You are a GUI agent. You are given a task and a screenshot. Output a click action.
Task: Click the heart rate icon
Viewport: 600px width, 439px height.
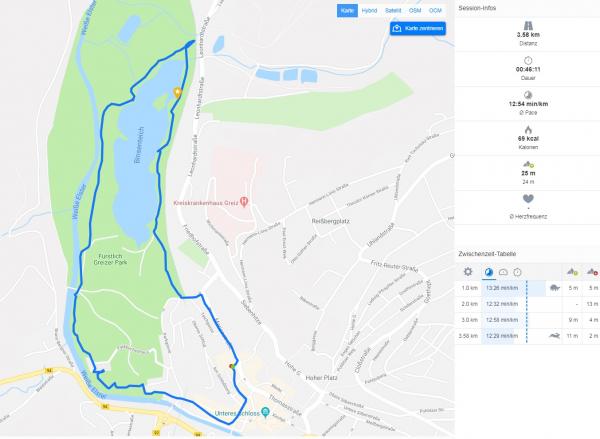(528, 199)
